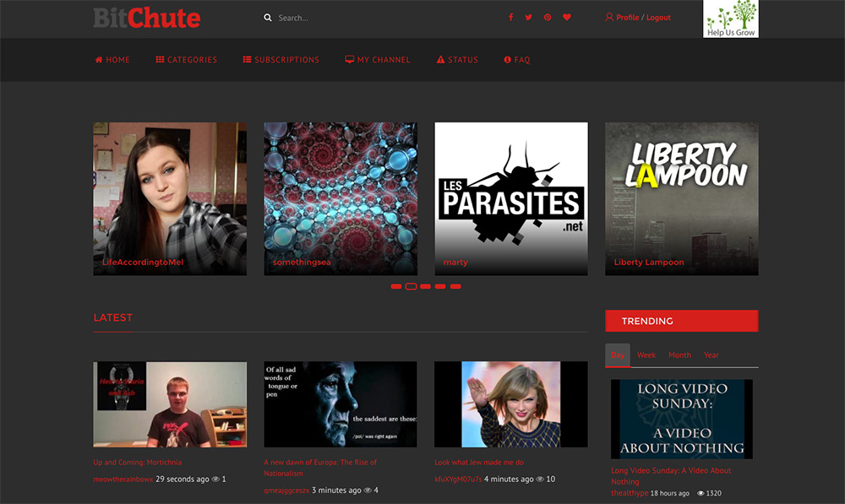Open the Long Video Sunday thumbnail
The image size is (845, 504).
(x=682, y=419)
